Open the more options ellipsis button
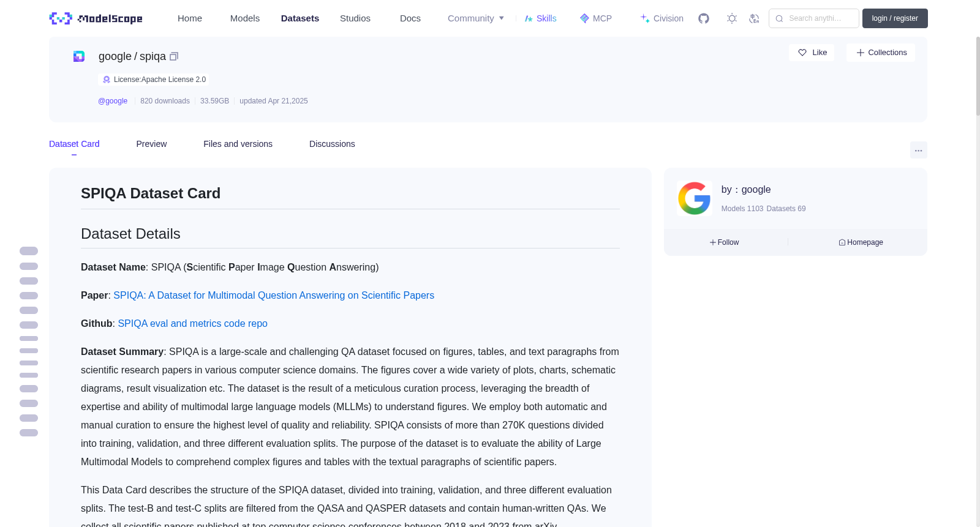 click(918, 150)
